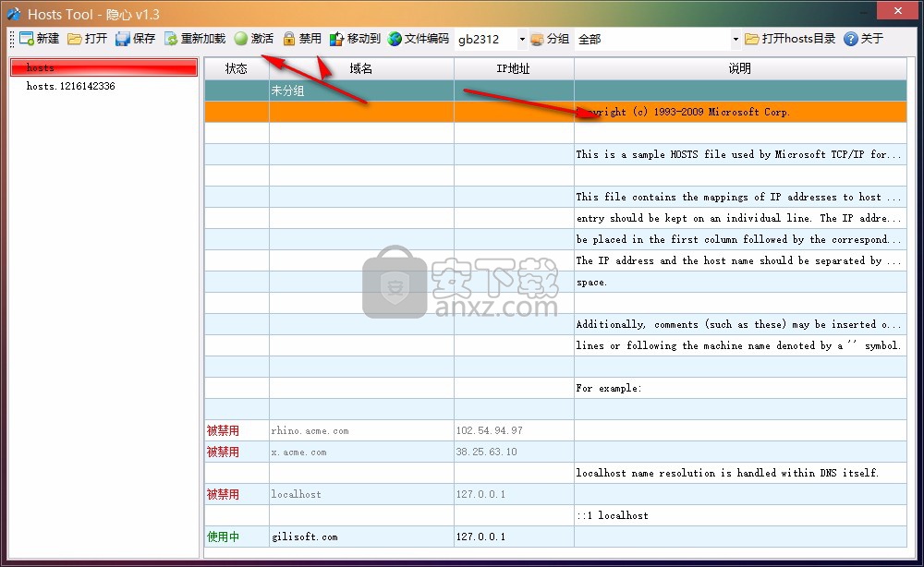
Task: Select the '::1 localhost' comment row
Action: [555, 515]
